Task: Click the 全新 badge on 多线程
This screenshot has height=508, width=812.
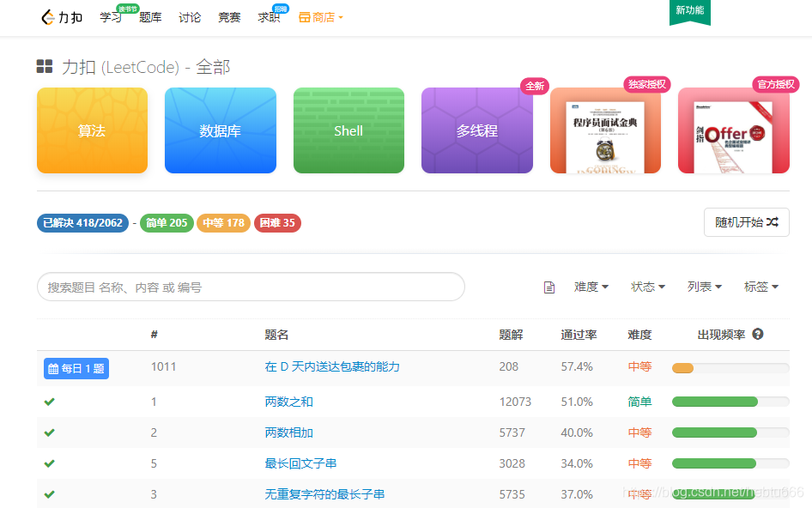Action: 535,86
